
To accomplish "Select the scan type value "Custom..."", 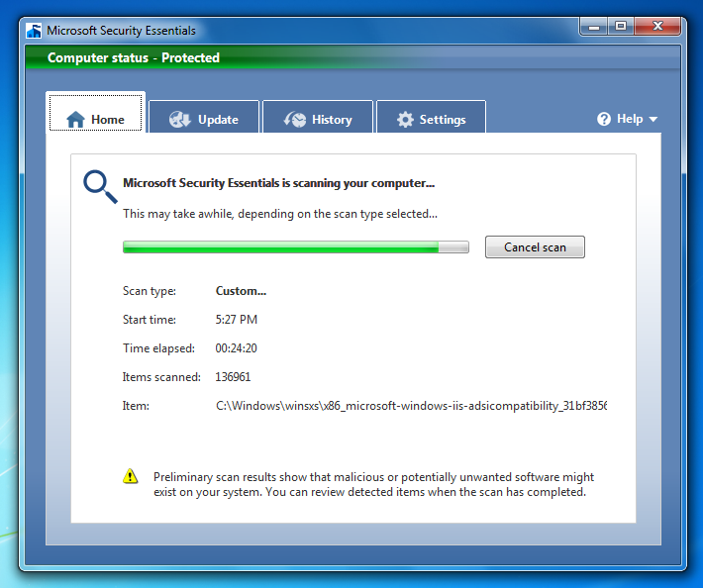I will (241, 291).
